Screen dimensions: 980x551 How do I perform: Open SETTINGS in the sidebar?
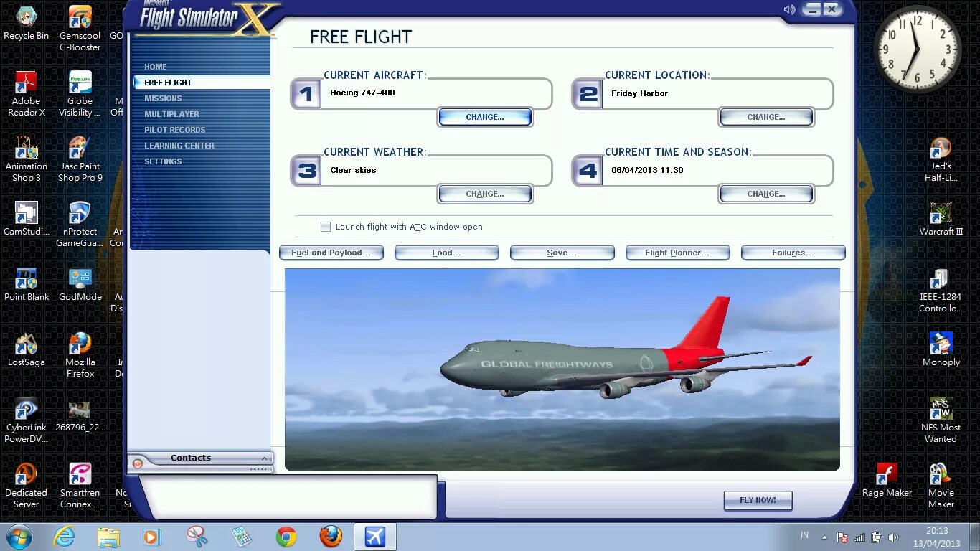[163, 161]
